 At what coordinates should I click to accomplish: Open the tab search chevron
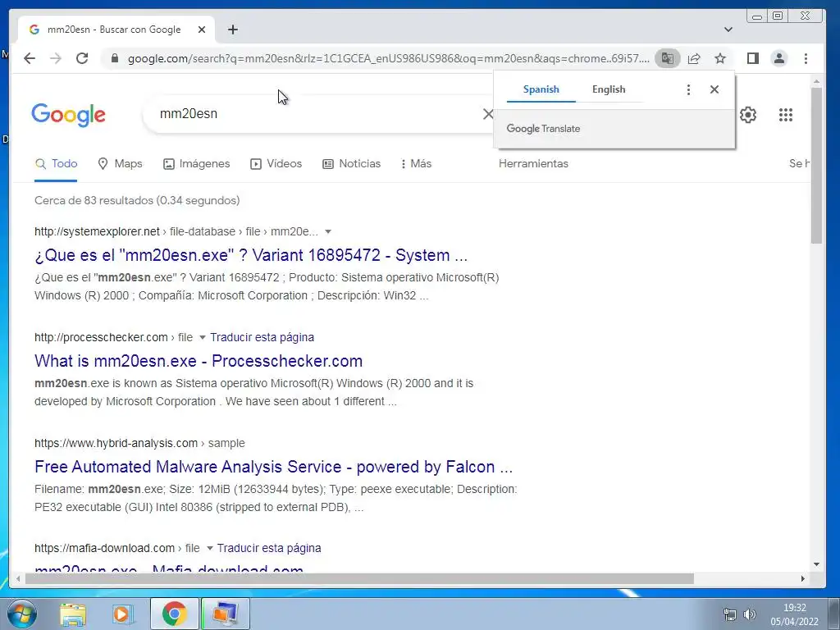(728, 30)
